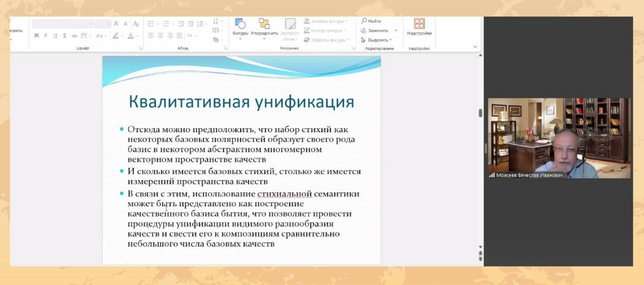Toggle underline Ч formatting
The image size is (644, 285).
[55, 35]
